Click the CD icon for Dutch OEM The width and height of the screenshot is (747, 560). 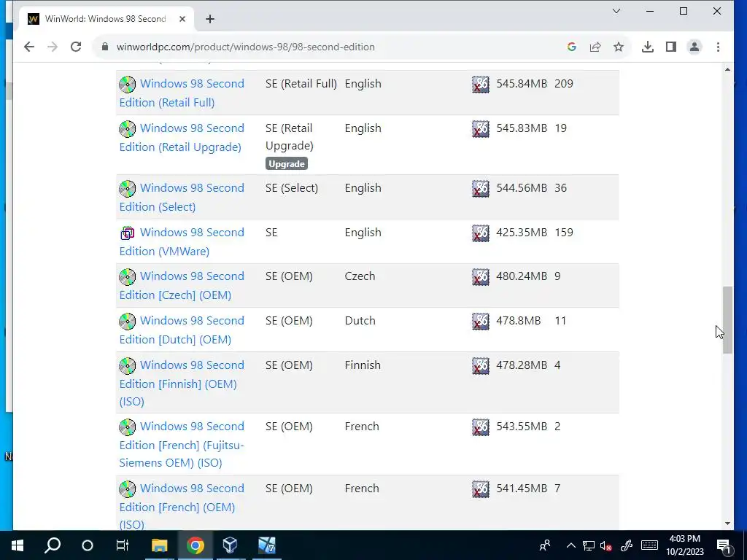(x=127, y=322)
